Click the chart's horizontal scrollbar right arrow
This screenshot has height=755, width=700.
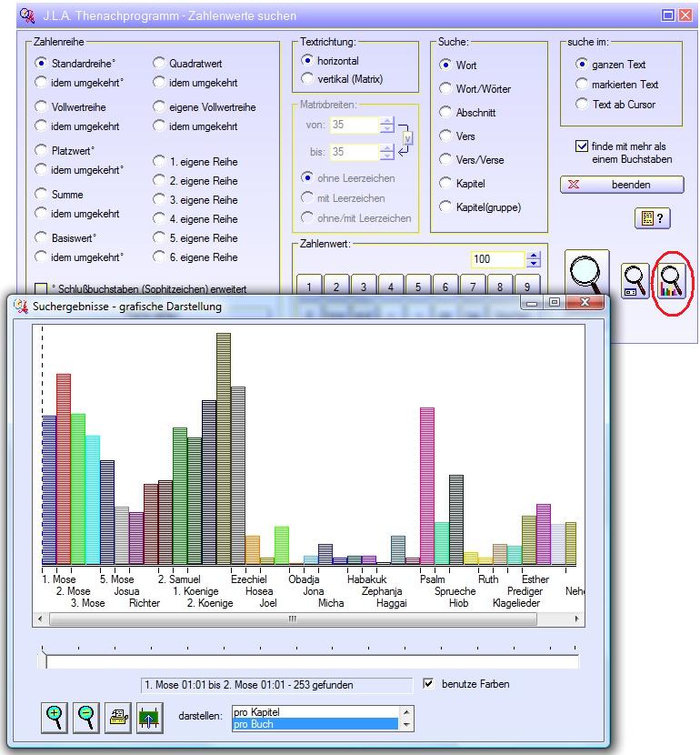point(574,619)
